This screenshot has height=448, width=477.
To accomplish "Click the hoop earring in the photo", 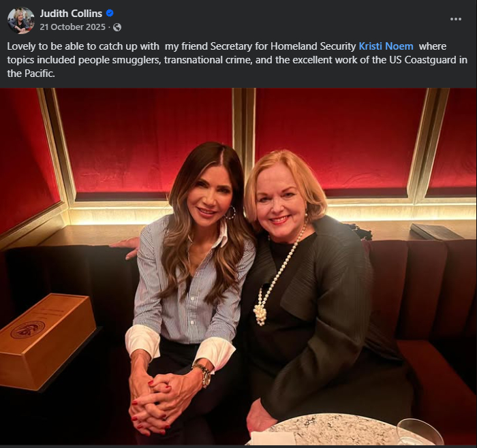I will [230, 213].
